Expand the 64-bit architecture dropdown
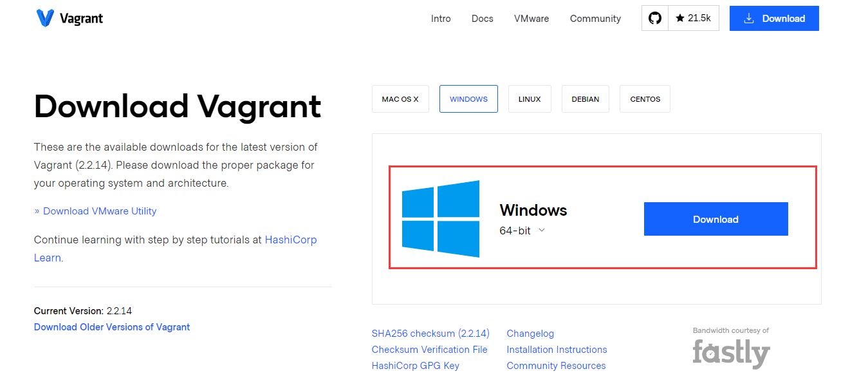The width and height of the screenshot is (868, 378). pyautogui.click(x=522, y=231)
